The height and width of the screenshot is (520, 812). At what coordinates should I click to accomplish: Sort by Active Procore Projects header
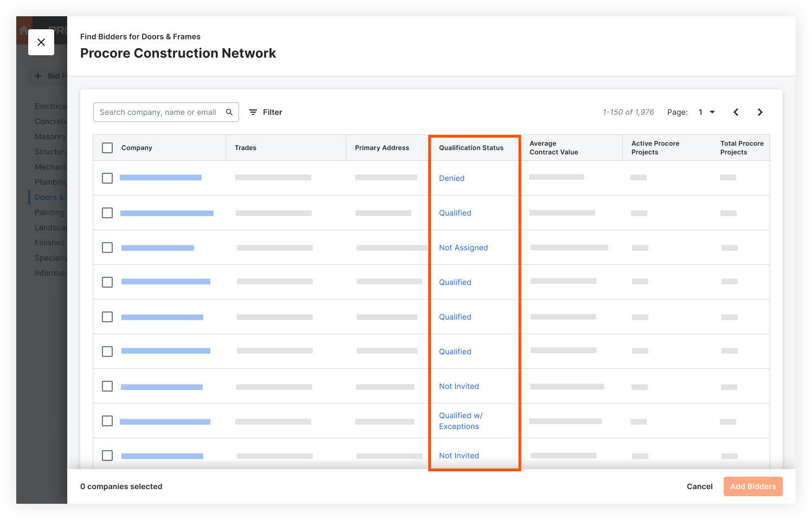point(655,148)
